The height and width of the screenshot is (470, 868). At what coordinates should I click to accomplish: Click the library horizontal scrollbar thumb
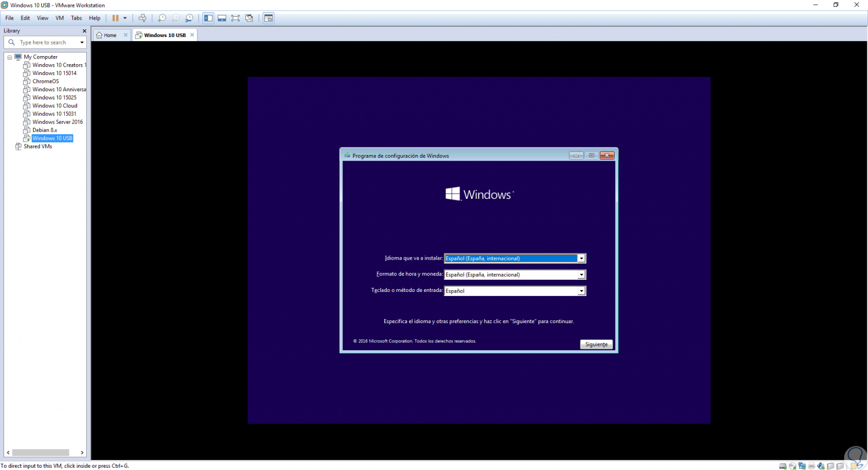pyautogui.click(x=41, y=453)
